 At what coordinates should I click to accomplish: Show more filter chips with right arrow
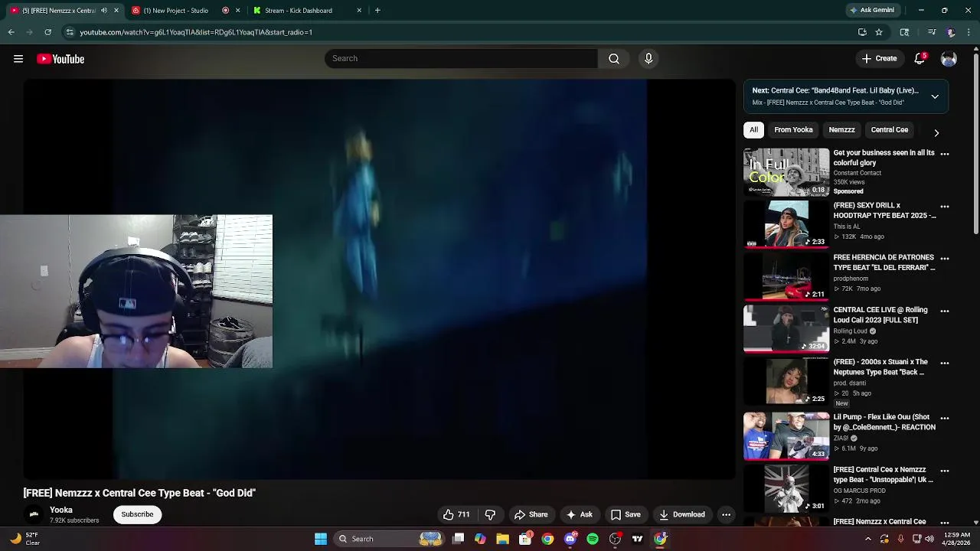tap(936, 132)
